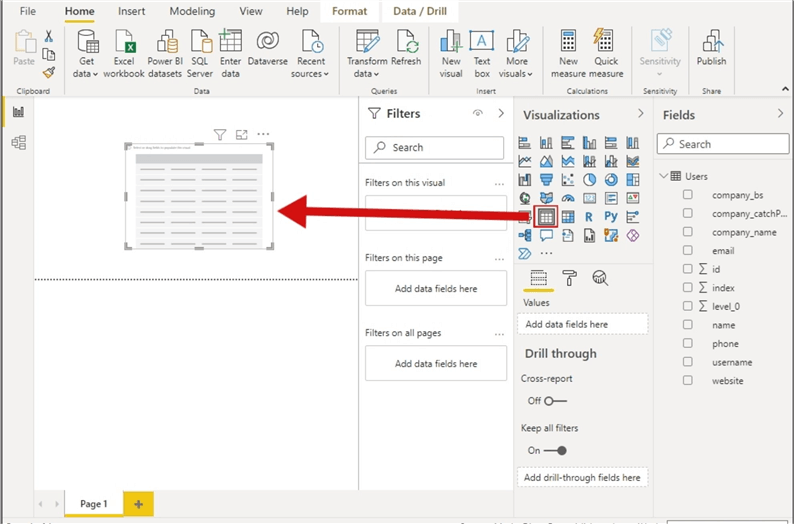This screenshot has height=524, width=794.
Task: Check the company_name field checkbox
Action: pos(687,232)
